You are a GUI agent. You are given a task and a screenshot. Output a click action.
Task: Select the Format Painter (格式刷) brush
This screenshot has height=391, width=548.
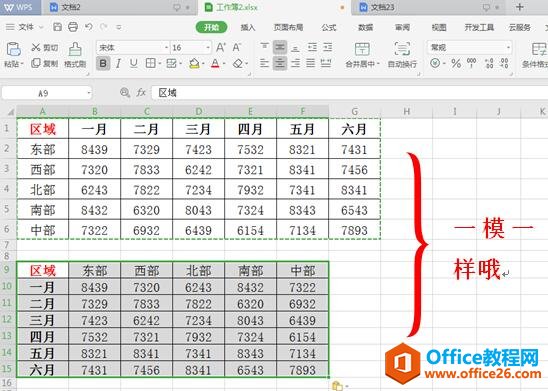[75, 50]
